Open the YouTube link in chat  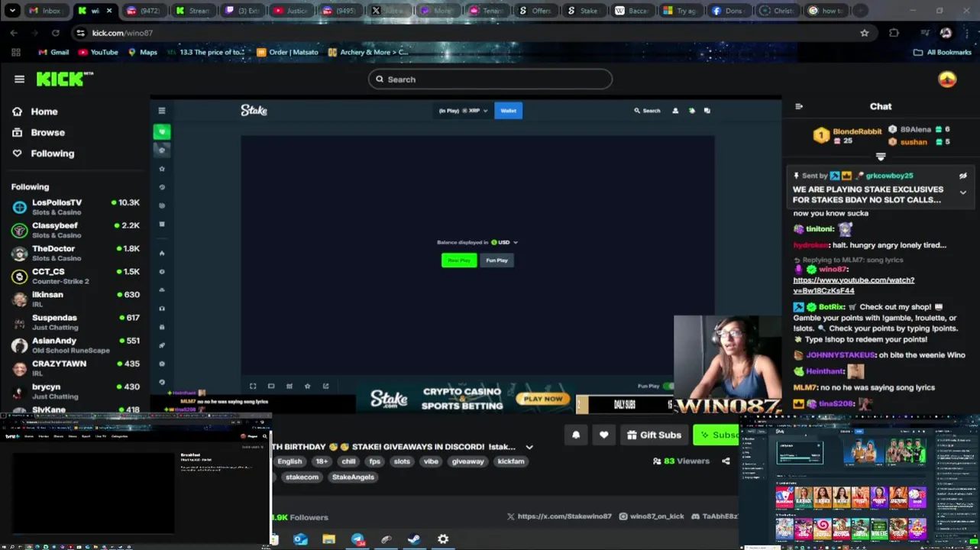pyautogui.click(x=853, y=286)
